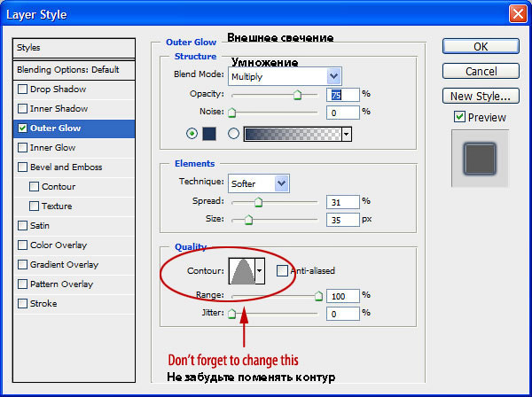Image resolution: width=532 pixels, height=397 pixels.
Task: Enable the Texture sub-option checkbox
Action: [34, 206]
